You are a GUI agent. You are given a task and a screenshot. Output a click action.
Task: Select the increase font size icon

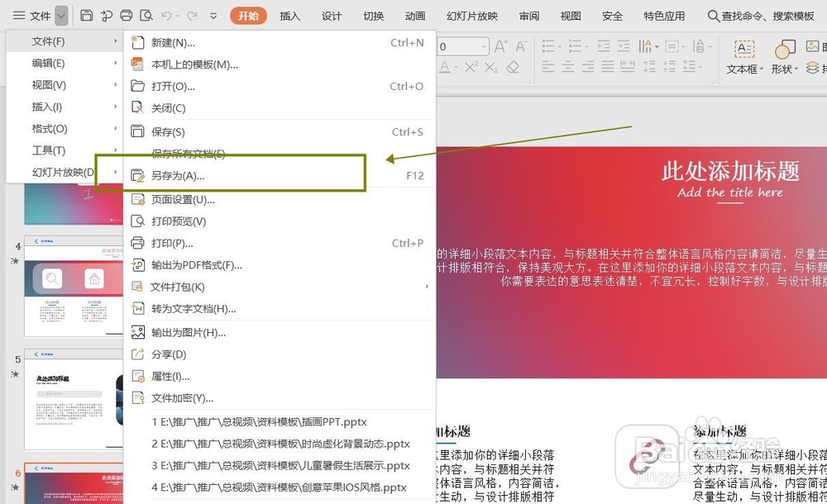(500, 45)
